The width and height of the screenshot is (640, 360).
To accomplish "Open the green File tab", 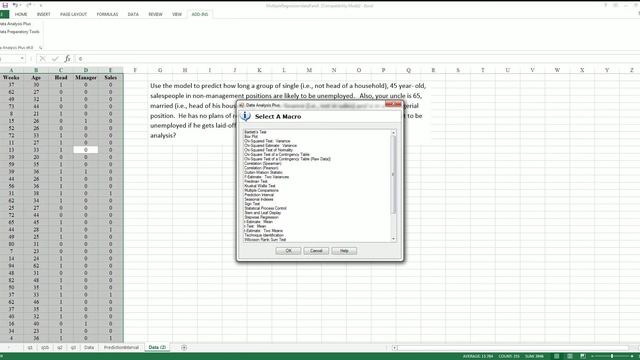I will pos(4,14).
